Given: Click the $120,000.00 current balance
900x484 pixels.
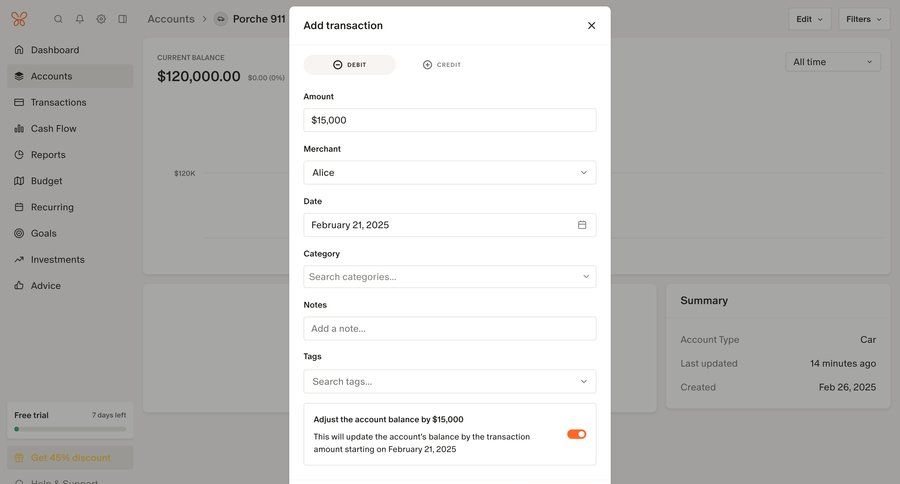Looking at the screenshot, I should coord(199,76).
